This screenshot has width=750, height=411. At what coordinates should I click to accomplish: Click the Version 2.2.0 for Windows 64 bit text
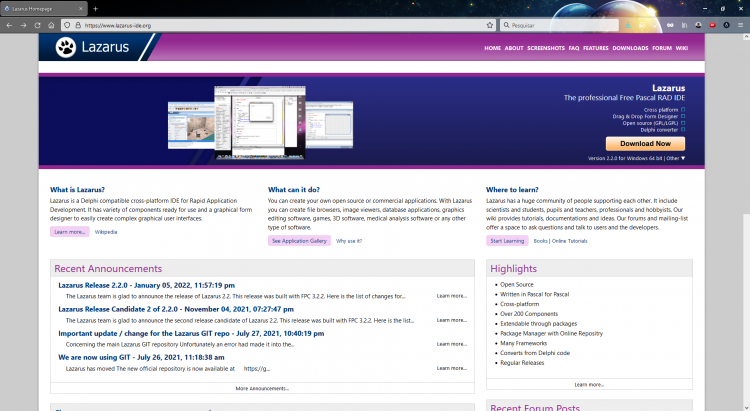625,158
